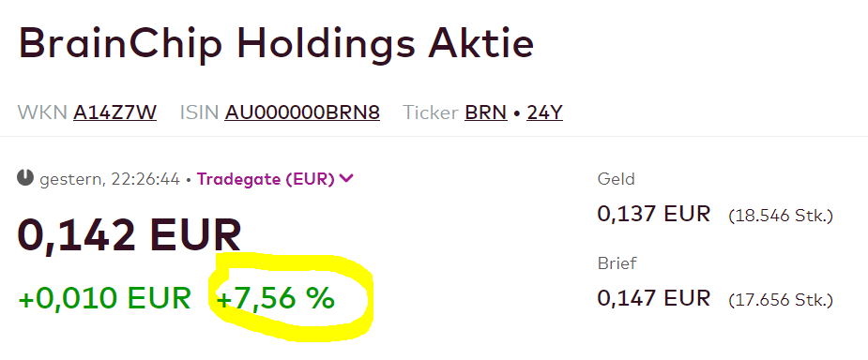Screen dimensions: 868x360
Task: Click the Brief label
Action: 617,263
